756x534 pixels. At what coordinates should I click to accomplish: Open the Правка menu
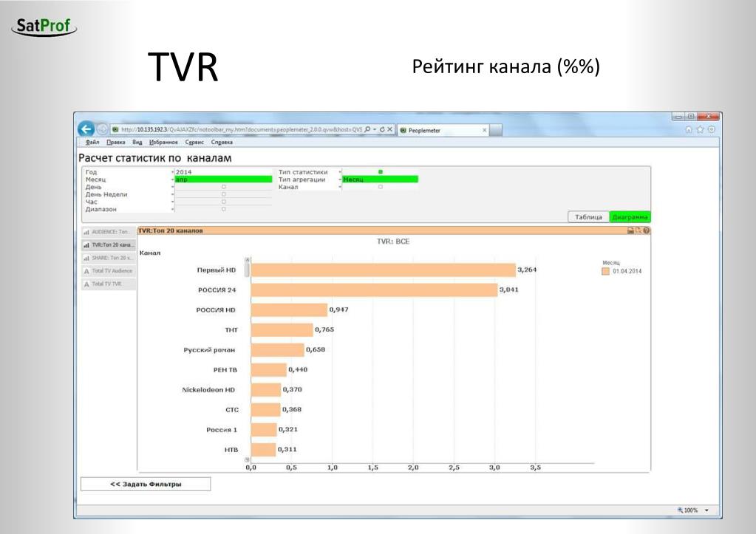click(x=116, y=142)
